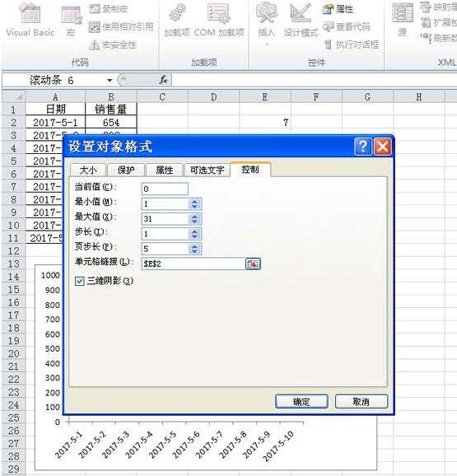Screen dimensions: 457x476
Task: Open the Visual Basic editor
Action: [x=30, y=21]
